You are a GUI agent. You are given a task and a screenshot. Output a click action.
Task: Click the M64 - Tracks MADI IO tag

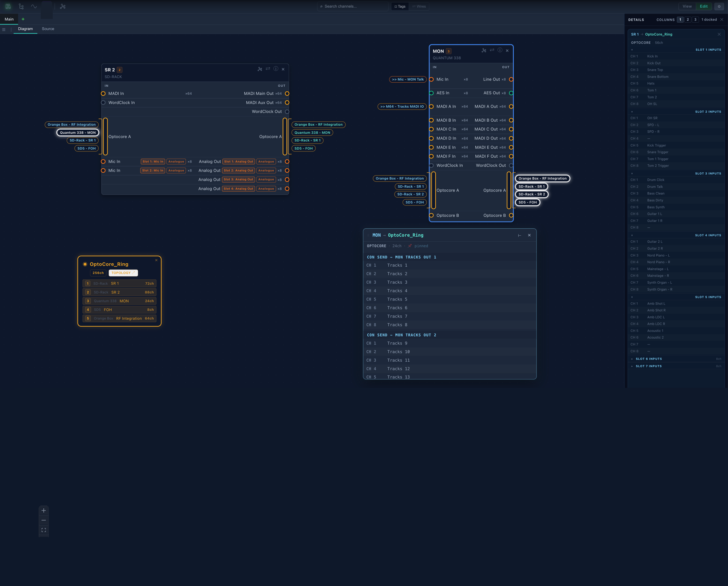[x=402, y=107]
